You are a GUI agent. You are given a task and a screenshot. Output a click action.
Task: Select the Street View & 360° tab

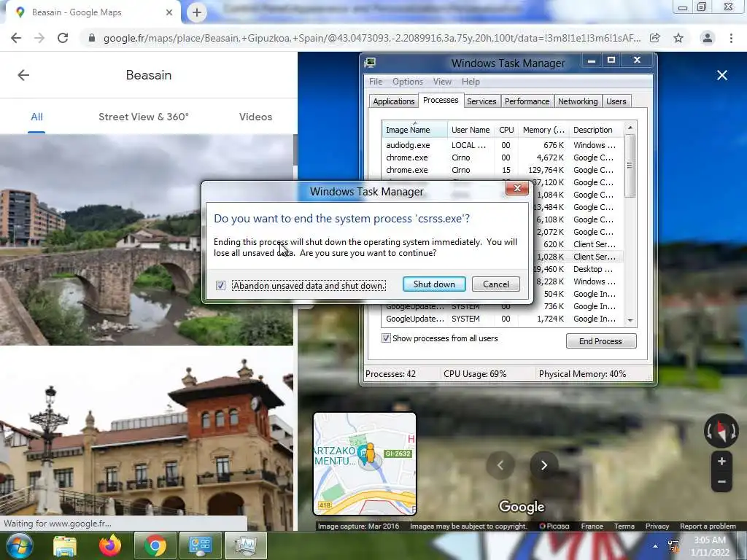point(144,117)
